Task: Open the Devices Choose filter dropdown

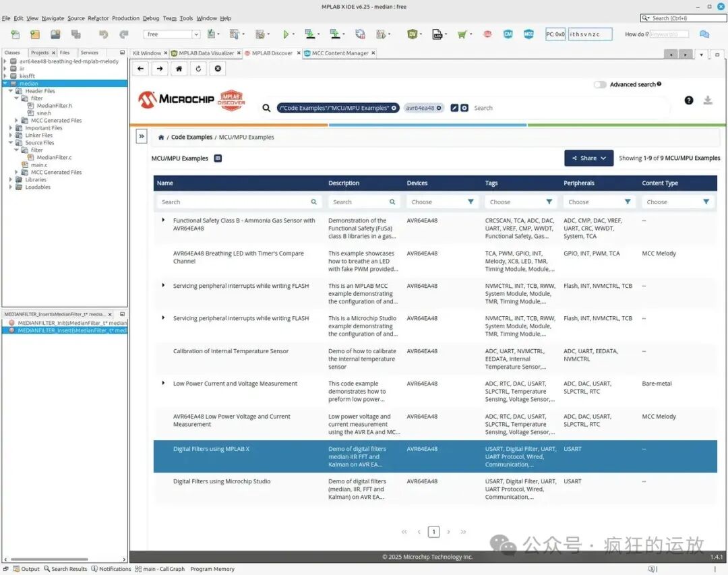Action: [x=442, y=202]
